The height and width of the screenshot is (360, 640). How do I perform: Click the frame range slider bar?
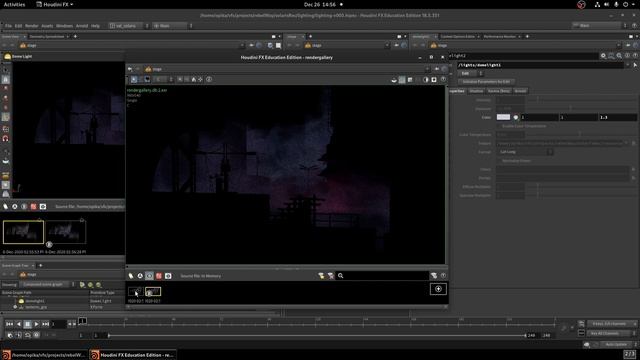point(317,336)
